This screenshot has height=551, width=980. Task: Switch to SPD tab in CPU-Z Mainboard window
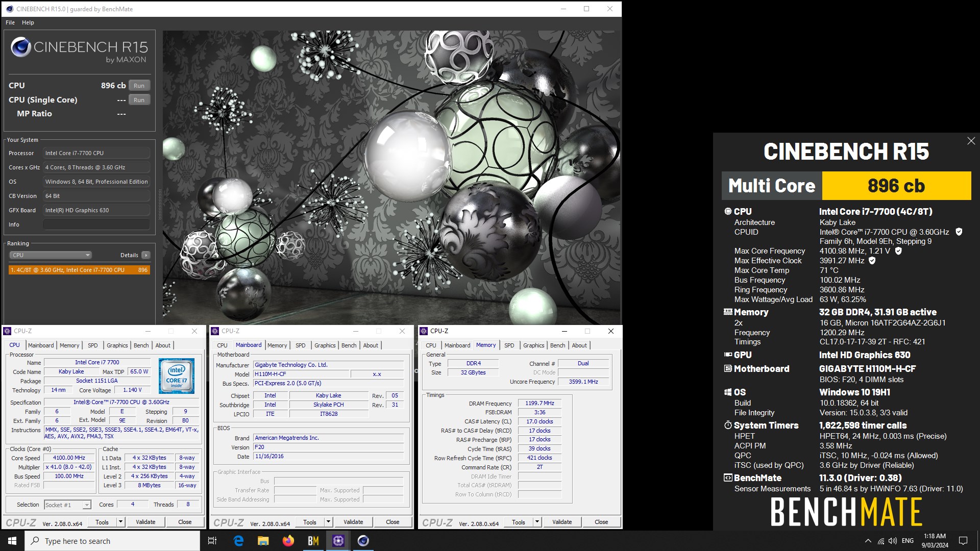click(301, 345)
